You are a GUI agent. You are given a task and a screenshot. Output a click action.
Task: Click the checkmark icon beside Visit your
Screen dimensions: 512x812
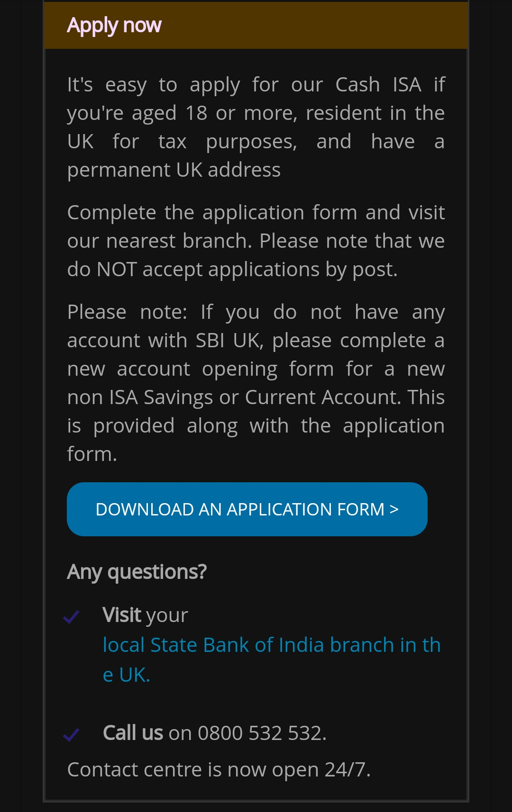click(x=71, y=617)
